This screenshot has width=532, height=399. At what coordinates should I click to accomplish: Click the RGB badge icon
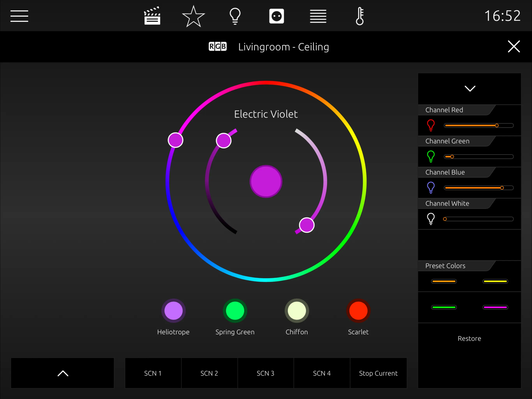pos(218,46)
